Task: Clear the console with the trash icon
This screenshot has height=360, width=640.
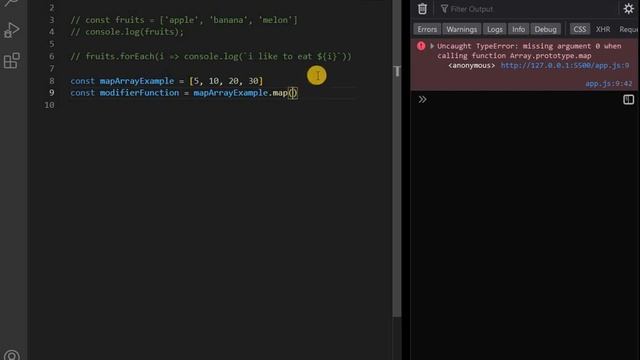Action: (x=422, y=9)
